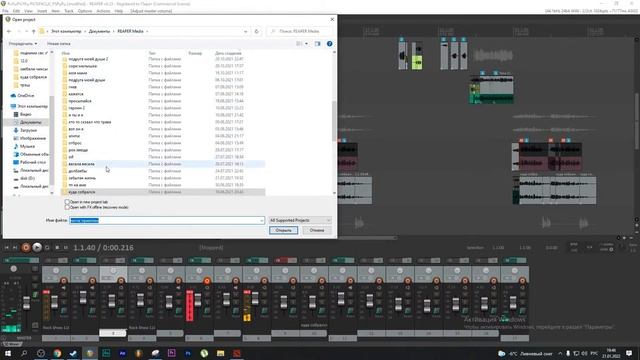Viewport: 640px width, 360px height.
Task: Sort files by the Дата создания column
Action: coord(228,53)
